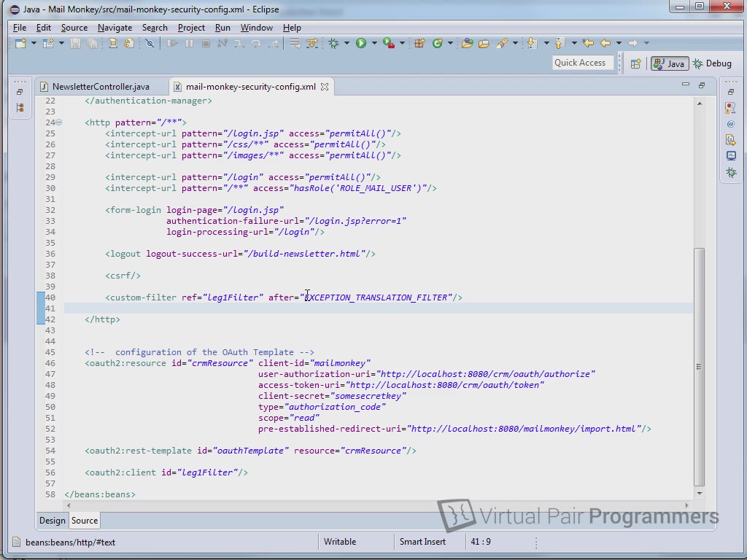The height and width of the screenshot is (560, 747).
Task: Open the dropdown beside the New wizard icon
Action: [x=34, y=43]
